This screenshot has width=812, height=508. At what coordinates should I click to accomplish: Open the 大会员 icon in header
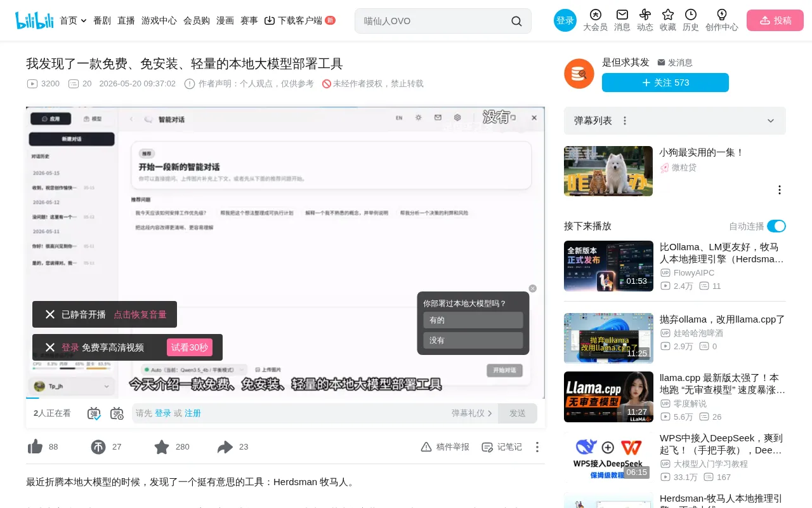(x=595, y=20)
